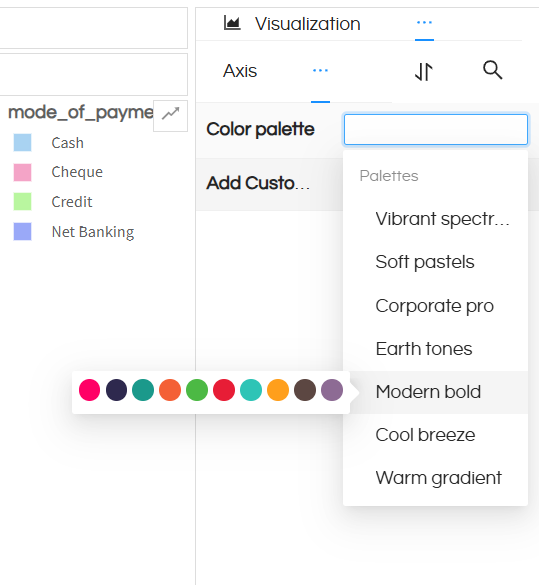Click the Credit legend color swatch
This screenshot has height=585, width=539.
[22, 202]
